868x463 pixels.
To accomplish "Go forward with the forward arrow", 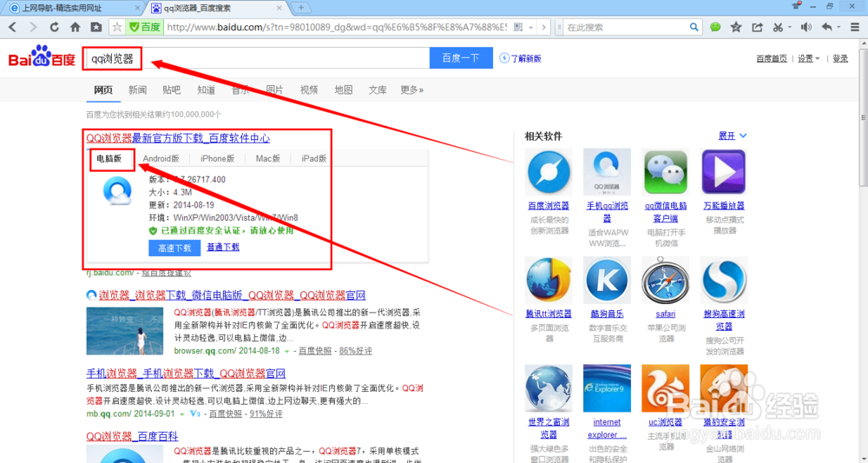I will tap(33, 27).
